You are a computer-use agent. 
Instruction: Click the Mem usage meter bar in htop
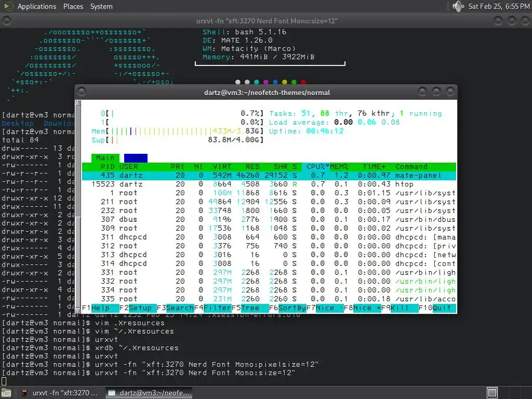(x=178, y=131)
